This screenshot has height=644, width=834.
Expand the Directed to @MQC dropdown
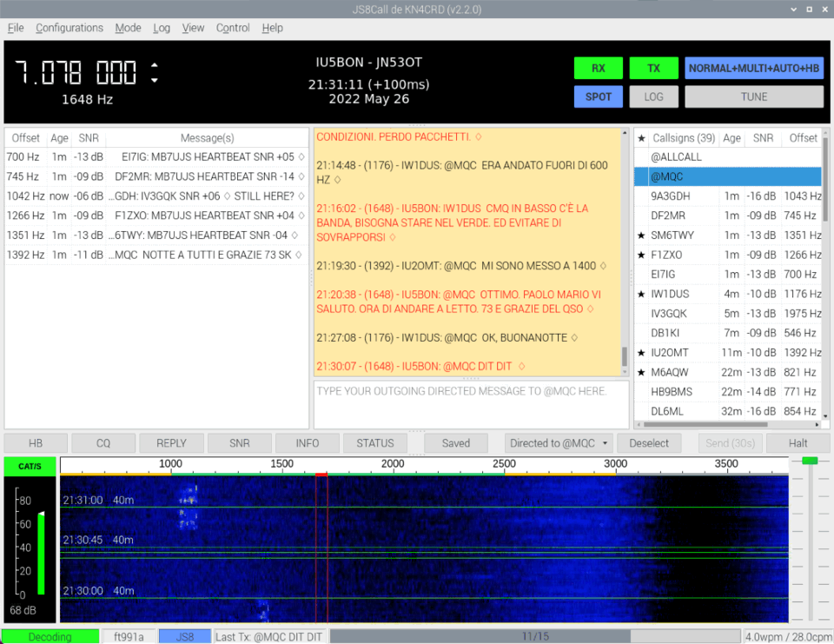559,443
